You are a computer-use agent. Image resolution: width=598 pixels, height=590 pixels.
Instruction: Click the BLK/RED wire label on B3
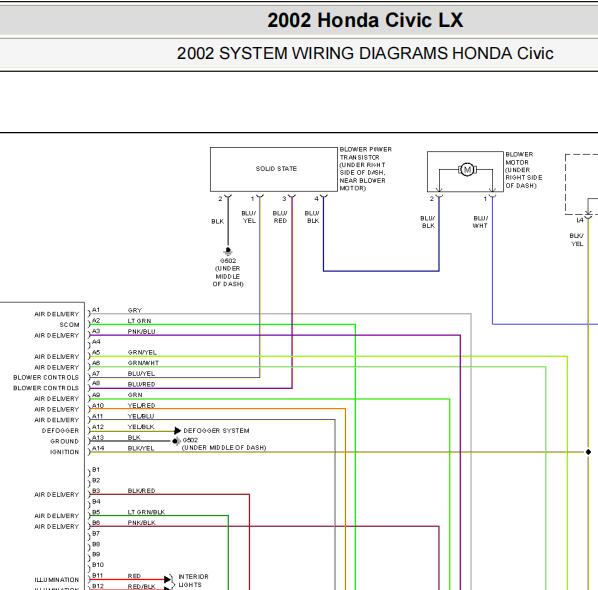tap(141, 491)
